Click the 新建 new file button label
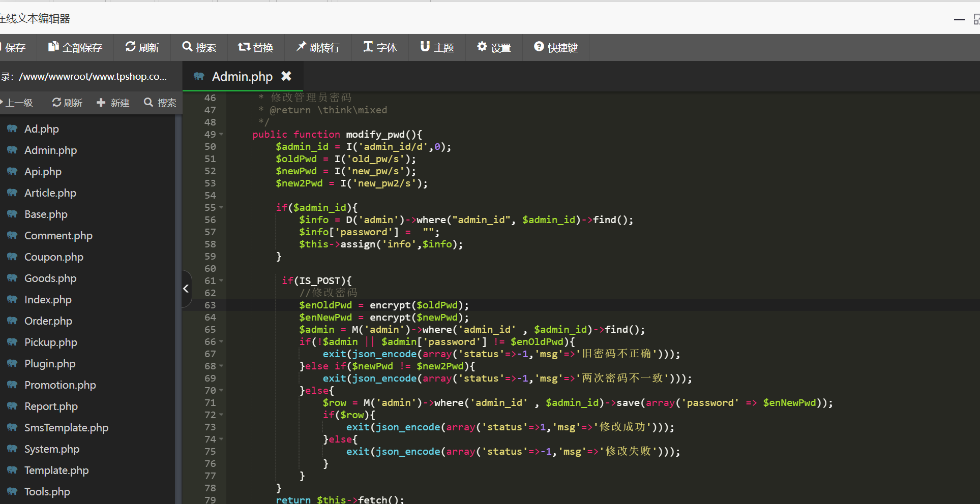Viewport: 980px width, 504px height. pos(120,103)
